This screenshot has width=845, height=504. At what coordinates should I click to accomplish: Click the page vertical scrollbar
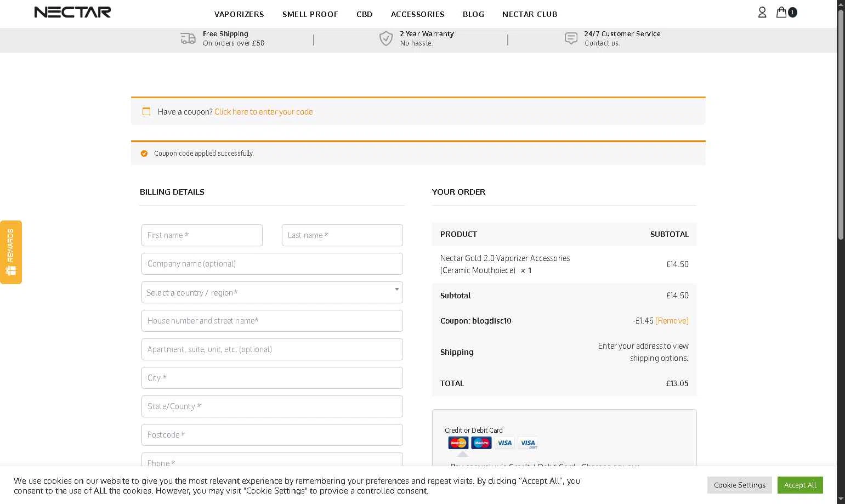841,126
